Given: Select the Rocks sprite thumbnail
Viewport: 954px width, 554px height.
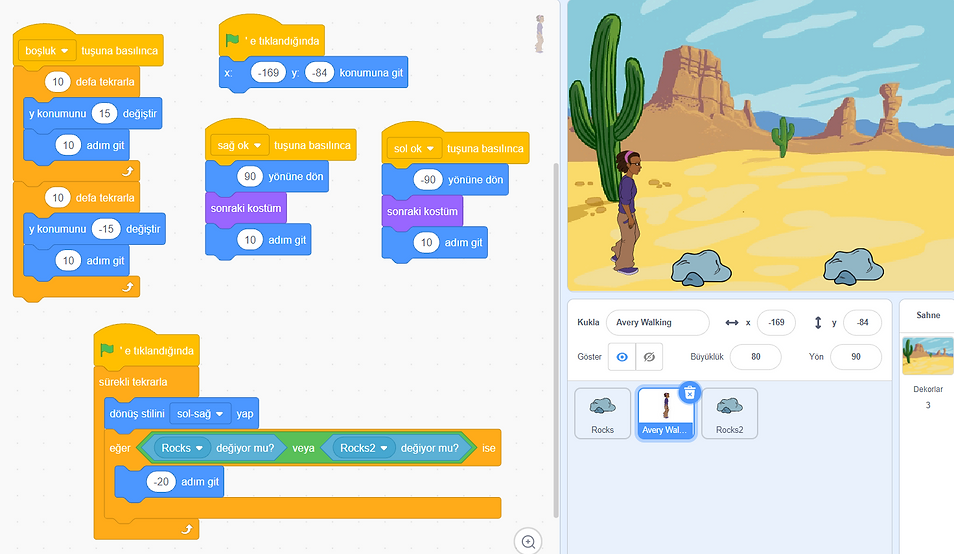Looking at the screenshot, I should pos(602,413).
